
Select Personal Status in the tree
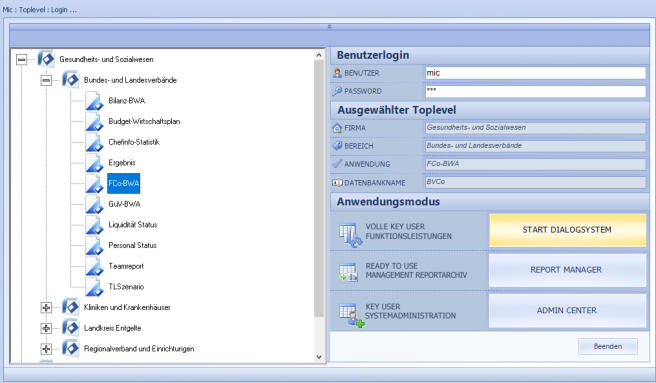tap(132, 245)
